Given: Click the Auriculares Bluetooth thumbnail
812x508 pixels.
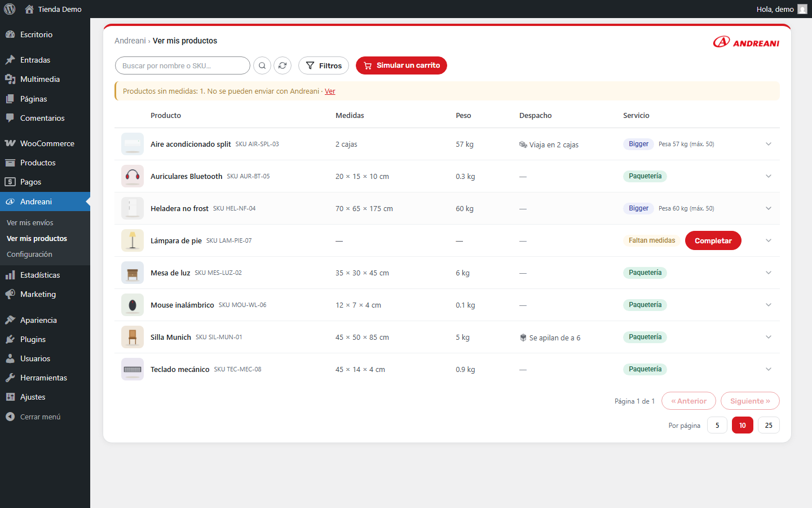Looking at the screenshot, I should pyautogui.click(x=133, y=176).
